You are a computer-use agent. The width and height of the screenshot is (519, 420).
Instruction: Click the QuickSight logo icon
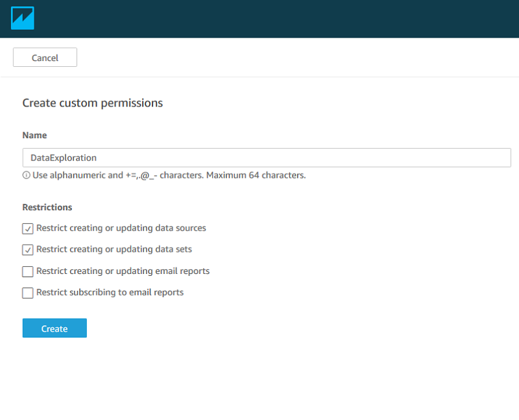[x=23, y=18]
